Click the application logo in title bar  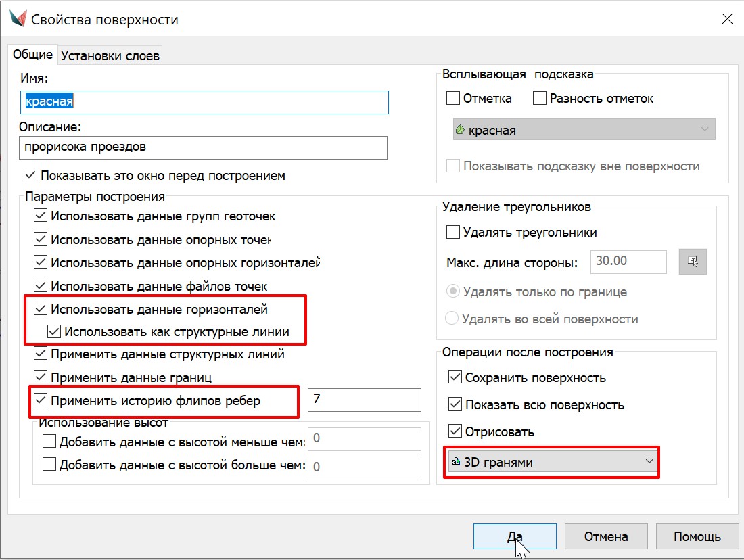coord(18,19)
